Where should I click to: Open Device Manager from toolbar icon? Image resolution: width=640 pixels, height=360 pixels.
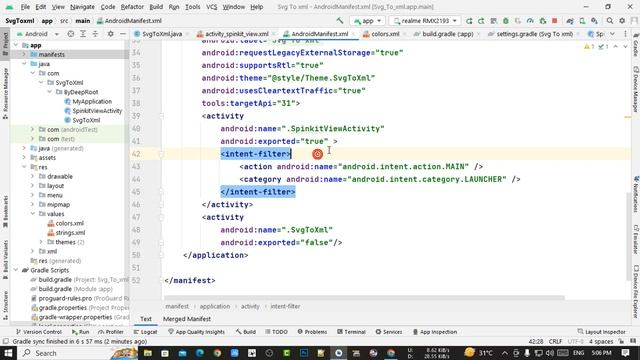coord(582,21)
